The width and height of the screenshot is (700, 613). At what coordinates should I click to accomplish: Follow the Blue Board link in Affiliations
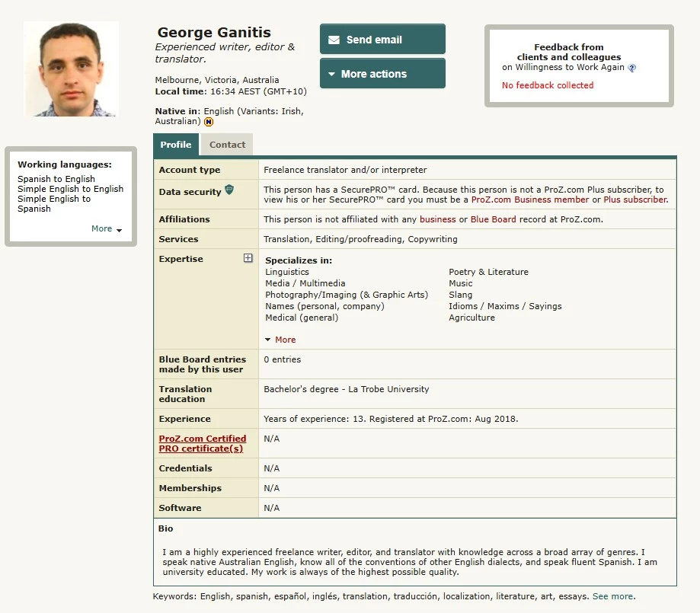click(x=493, y=219)
